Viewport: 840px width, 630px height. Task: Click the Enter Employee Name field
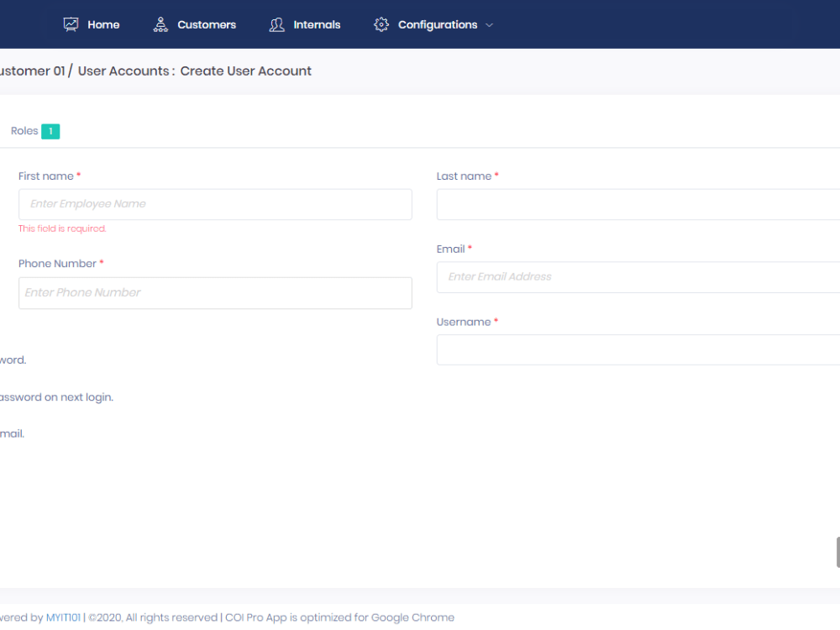[215, 204]
